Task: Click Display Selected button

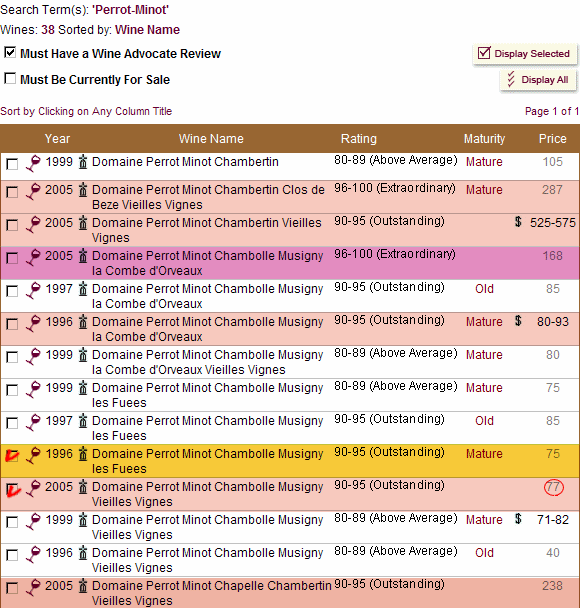Action: (x=525, y=54)
